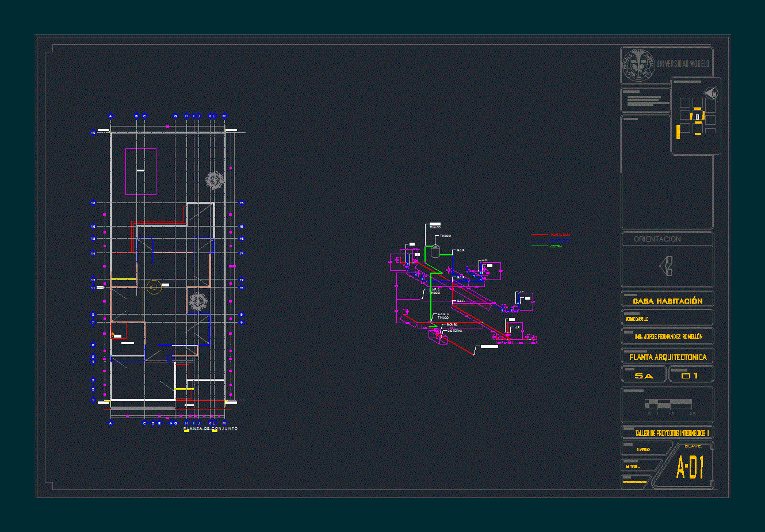This screenshot has height=532, width=765.
Task: Click grid bubble 19 left of plan
Action: 93,133
